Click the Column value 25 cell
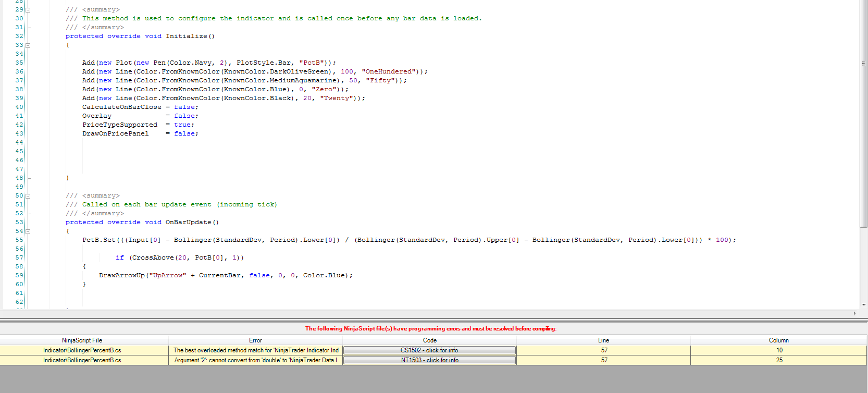Screen dimensions: 868x393 [779, 360]
